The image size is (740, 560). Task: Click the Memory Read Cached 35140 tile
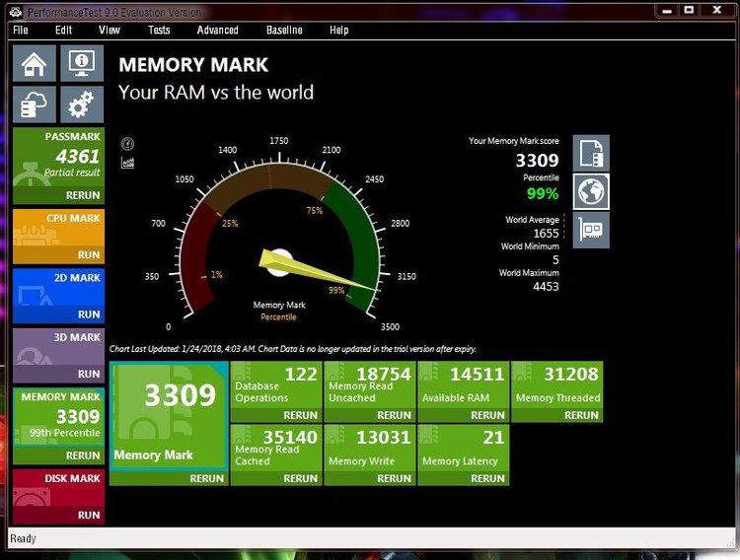coord(276,449)
